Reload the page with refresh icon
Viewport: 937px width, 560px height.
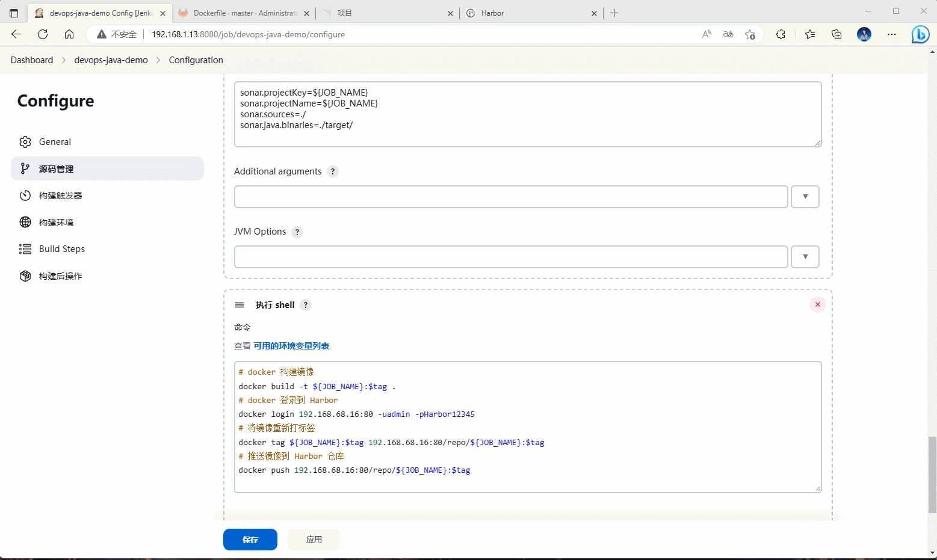coord(43,34)
